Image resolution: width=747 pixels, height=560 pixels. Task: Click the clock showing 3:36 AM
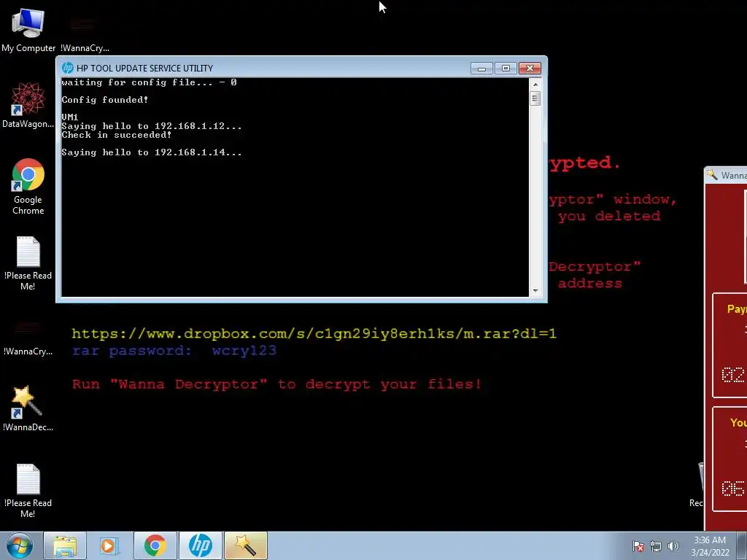click(x=710, y=546)
